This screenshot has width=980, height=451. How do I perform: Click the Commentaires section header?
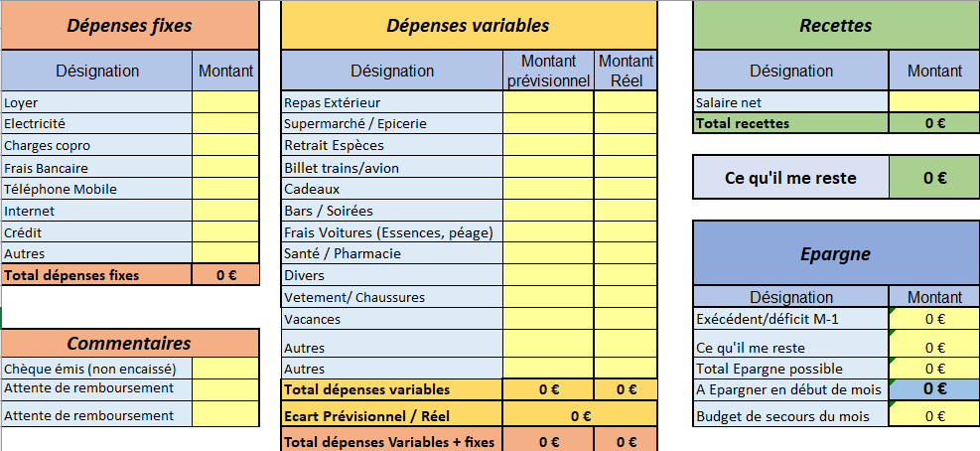129,344
